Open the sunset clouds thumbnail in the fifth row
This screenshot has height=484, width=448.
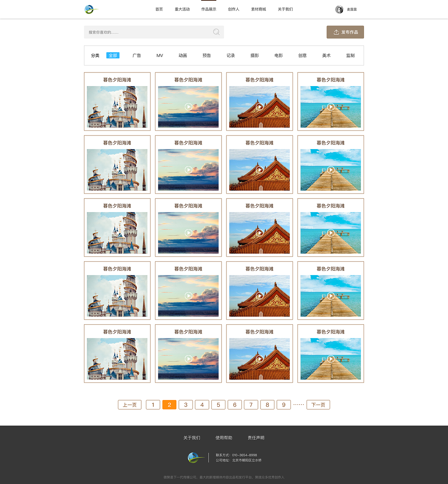click(x=188, y=359)
